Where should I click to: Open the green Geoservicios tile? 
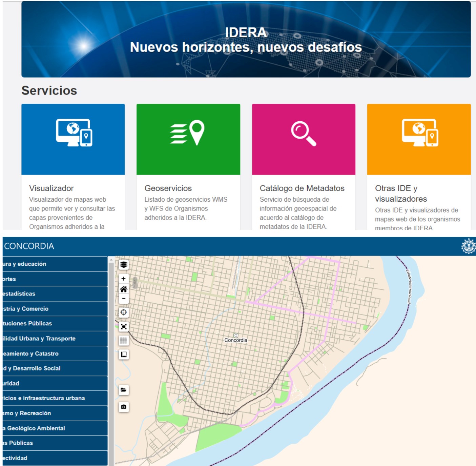188,139
